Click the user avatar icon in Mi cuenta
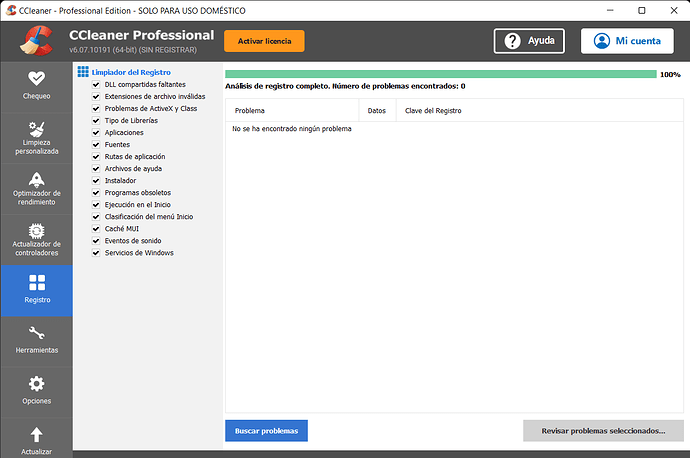Image resolution: width=690 pixels, height=458 pixels. tap(602, 41)
